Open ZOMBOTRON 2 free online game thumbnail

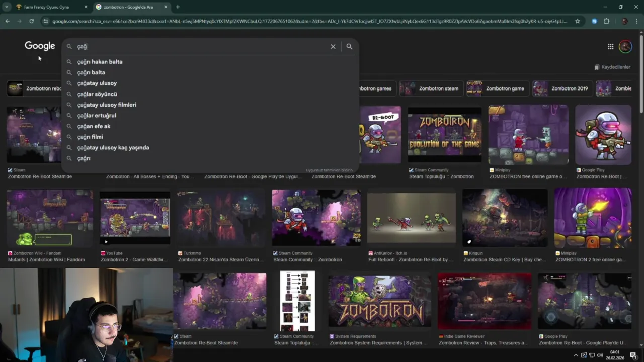[x=593, y=218]
